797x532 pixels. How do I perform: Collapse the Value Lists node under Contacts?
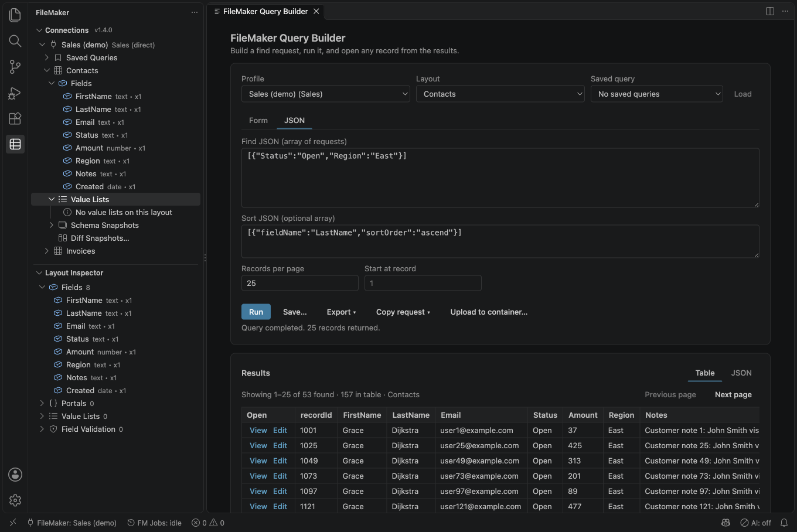click(x=52, y=199)
